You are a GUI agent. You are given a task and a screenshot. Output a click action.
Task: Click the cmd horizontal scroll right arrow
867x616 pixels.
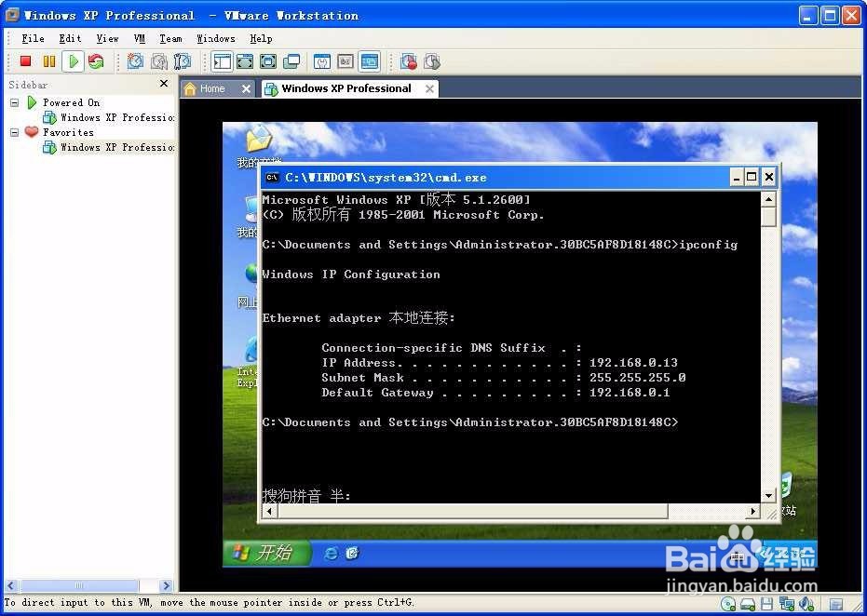[x=752, y=512]
